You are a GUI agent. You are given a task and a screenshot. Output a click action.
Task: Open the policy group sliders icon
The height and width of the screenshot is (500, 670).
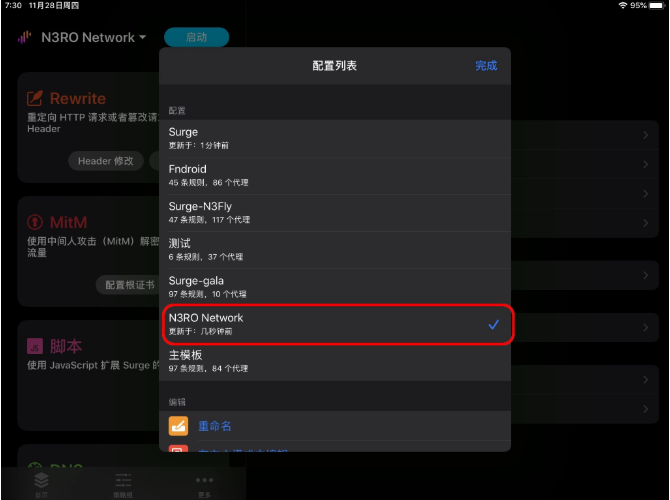click(123, 480)
